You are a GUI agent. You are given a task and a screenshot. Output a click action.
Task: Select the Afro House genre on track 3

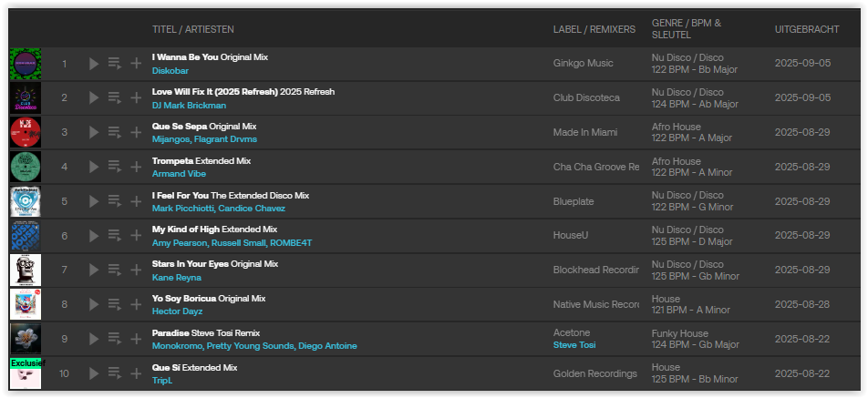pyautogui.click(x=676, y=127)
